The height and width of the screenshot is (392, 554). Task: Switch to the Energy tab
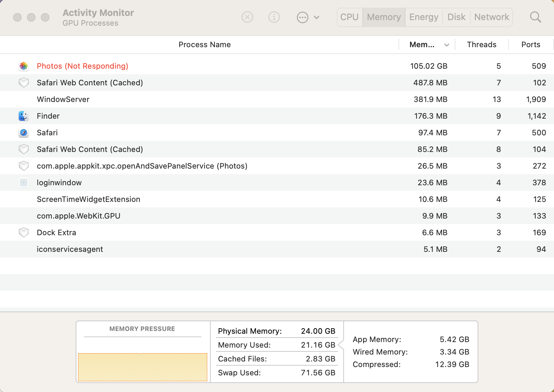tap(423, 17)
